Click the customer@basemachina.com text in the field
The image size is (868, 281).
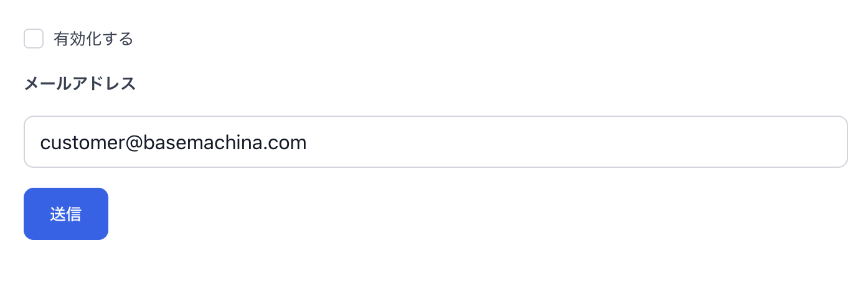173,143
